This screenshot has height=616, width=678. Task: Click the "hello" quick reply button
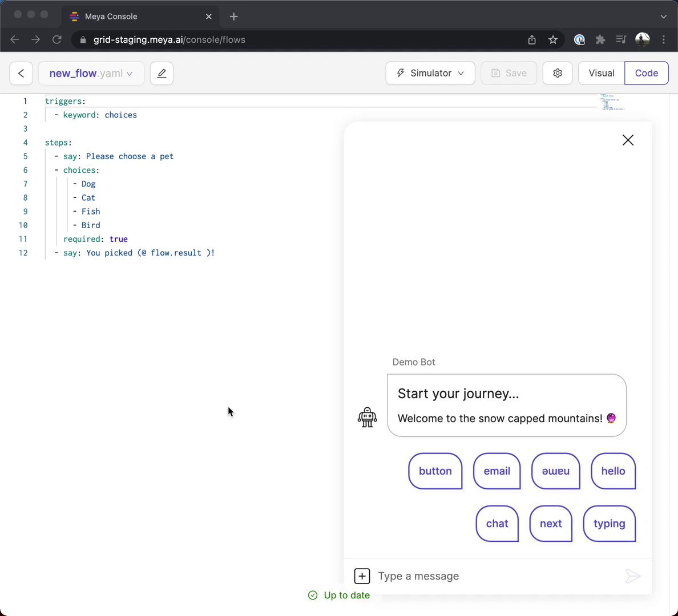(x=613, y=471)
